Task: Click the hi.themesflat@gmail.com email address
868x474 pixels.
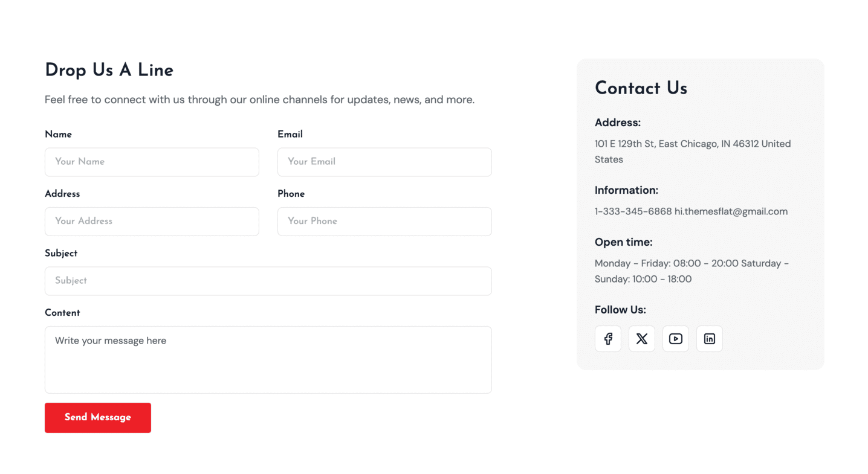Action: (731, 211)
